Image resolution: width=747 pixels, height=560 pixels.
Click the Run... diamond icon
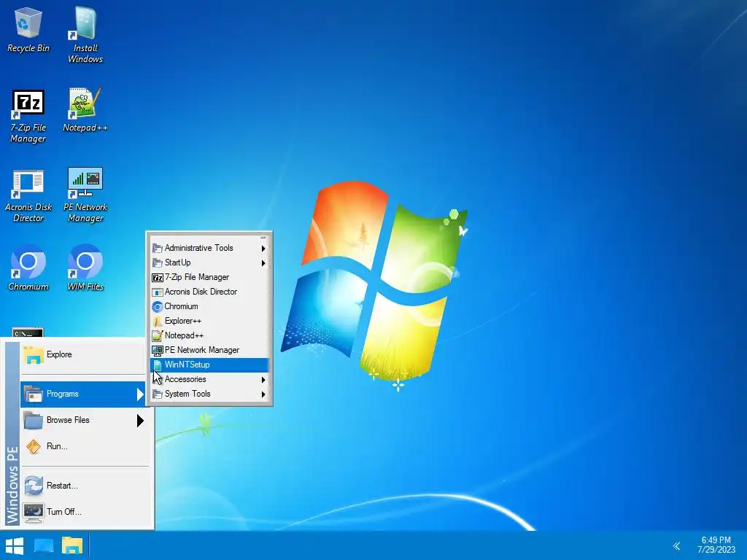34,447
